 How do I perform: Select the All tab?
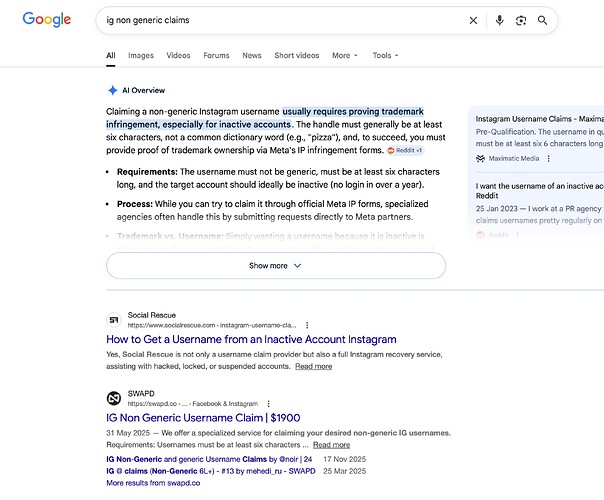(x=111, y=55)
